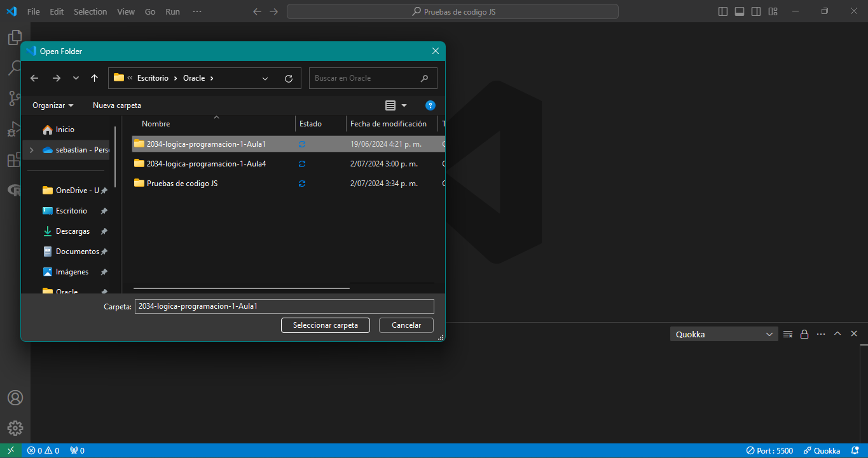Open the Quokka output channel dropdown
This screenshot has height=458, width=868.
pos(724,334)
